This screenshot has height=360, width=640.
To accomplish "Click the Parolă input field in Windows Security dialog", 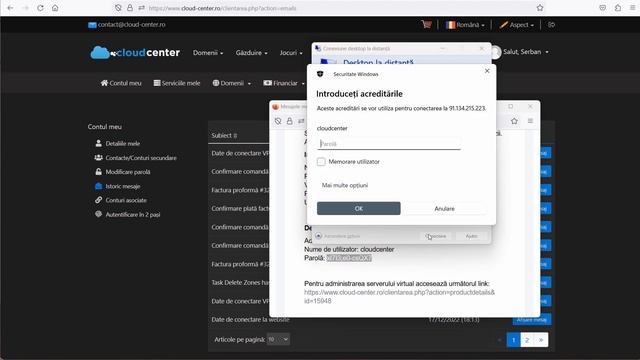I will coord(389,144).
